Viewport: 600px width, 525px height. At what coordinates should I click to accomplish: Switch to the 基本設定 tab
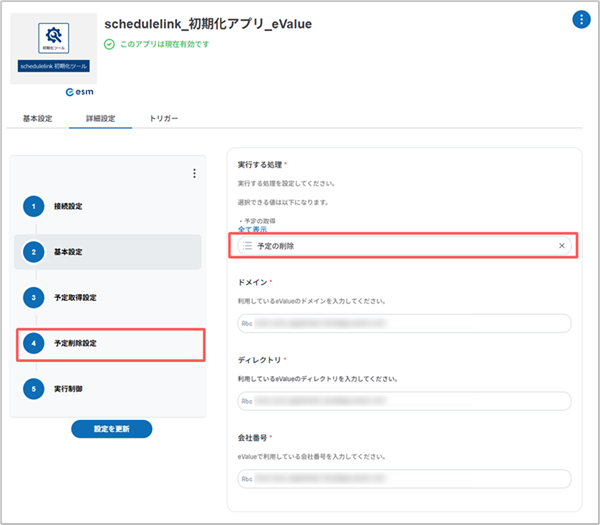38,118
